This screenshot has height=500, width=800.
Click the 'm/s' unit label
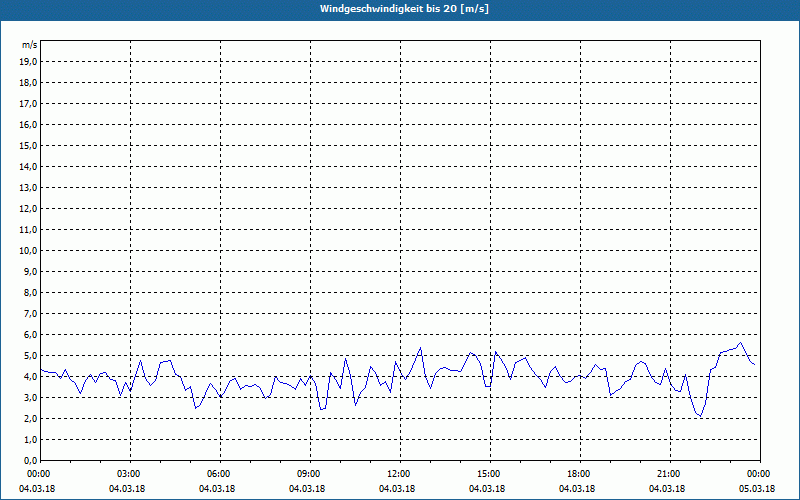tap(30, 45)
